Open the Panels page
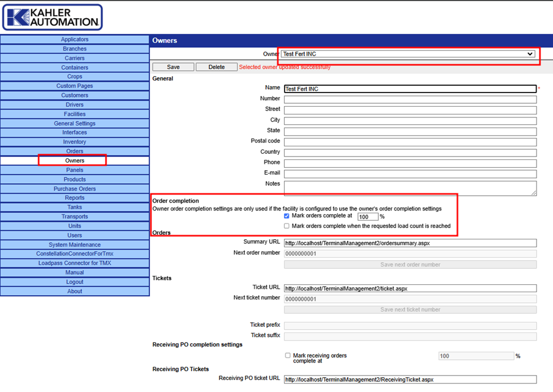 click(74, 170)
